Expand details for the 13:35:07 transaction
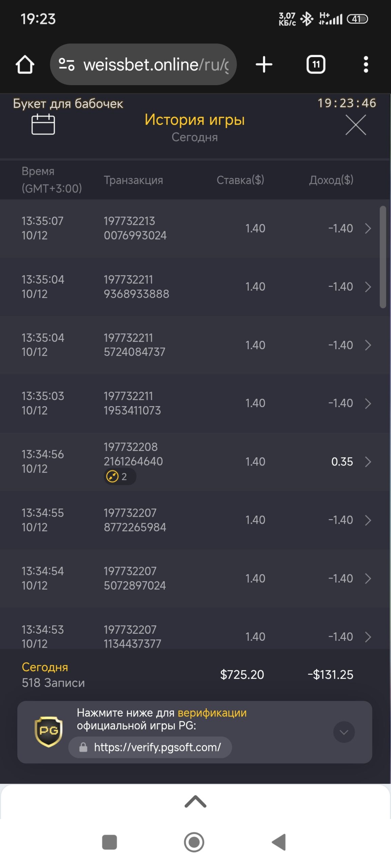The width and height of the screenshot is (391, 868). (x=368, y=229)
